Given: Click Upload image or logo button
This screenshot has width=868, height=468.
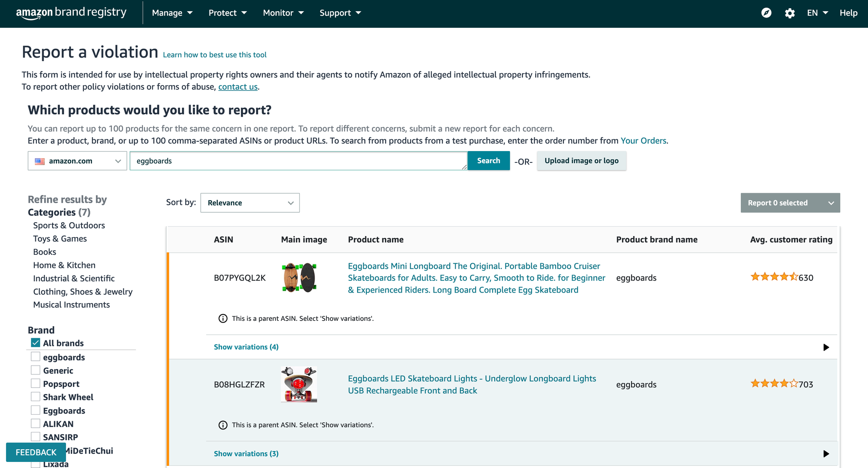Looking at the screenshot, I should coord(582,161).
